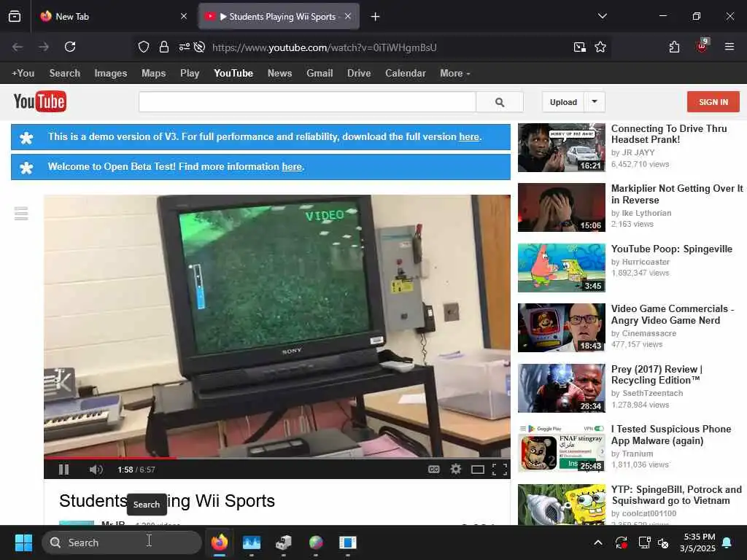Open the Windows Start menu
This screenshot has width=747, height=560.
pyautogui.click(x=23, y=542)
